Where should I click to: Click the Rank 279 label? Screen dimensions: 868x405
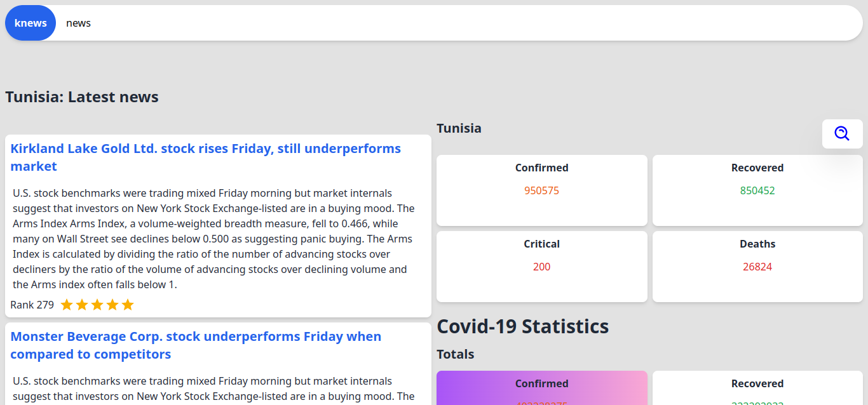(32, 305)
